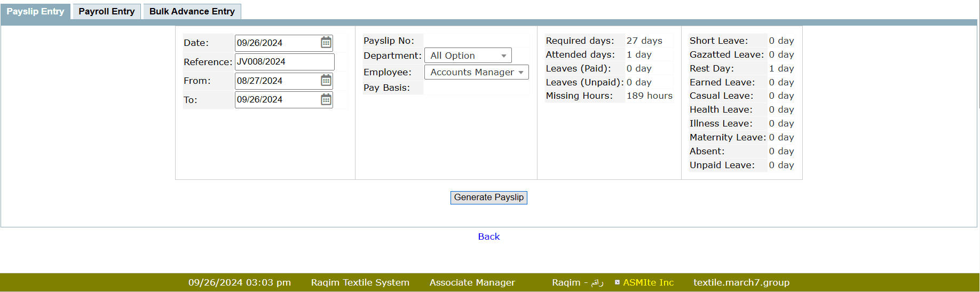980x292 pixels.
Task: Click Associate Manager role in footer
Action: [472, 282]
